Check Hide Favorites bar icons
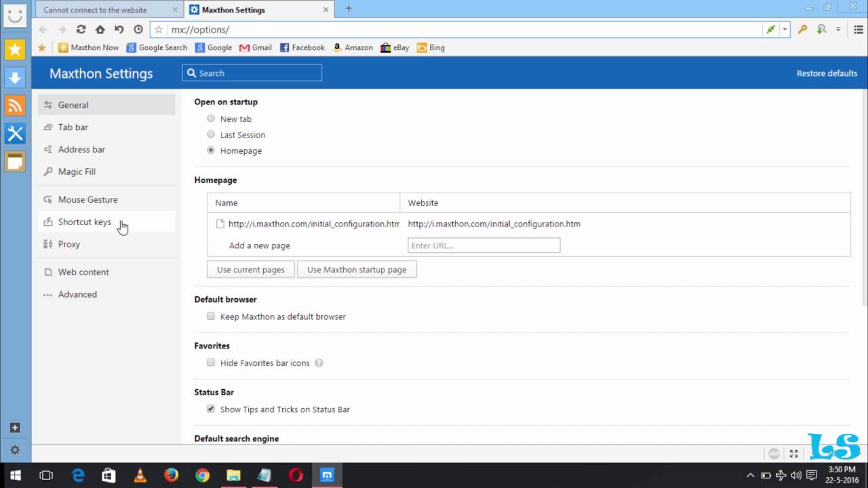 coord(211,363)
